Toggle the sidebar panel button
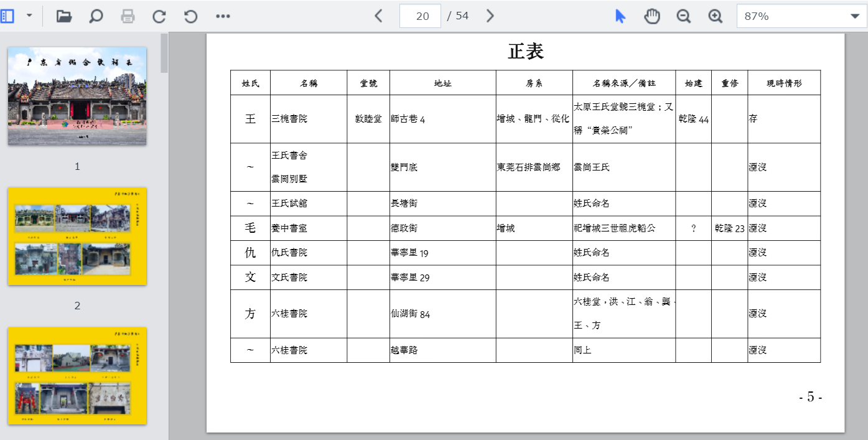 pos(7,16)
